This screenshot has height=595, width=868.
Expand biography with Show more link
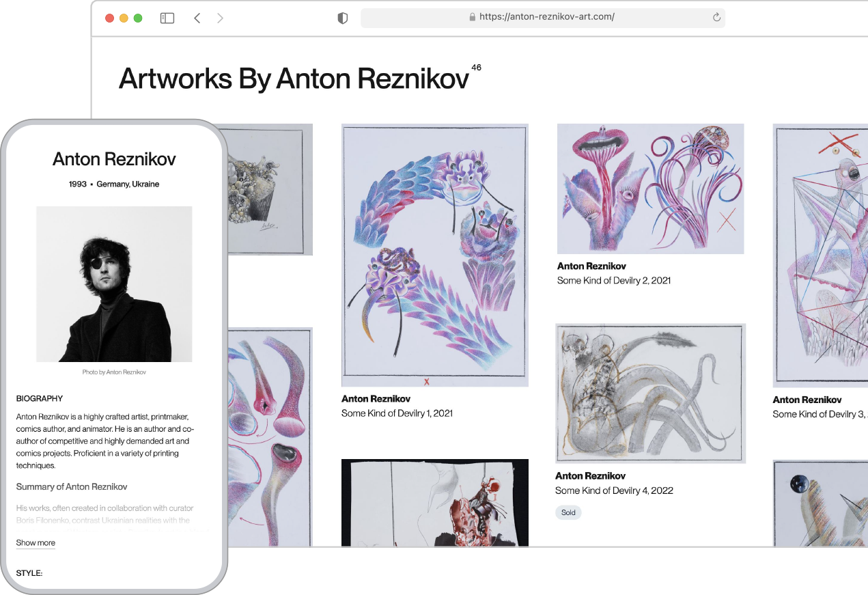coord(36,543)
